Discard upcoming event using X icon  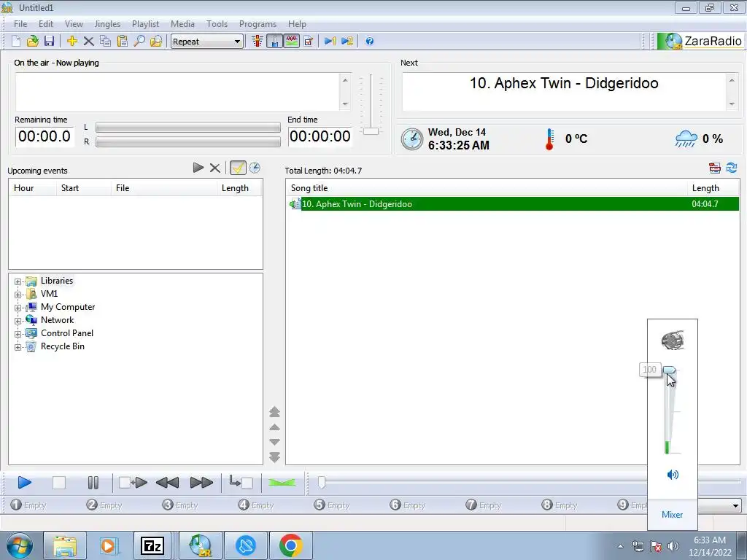point(215,168)
